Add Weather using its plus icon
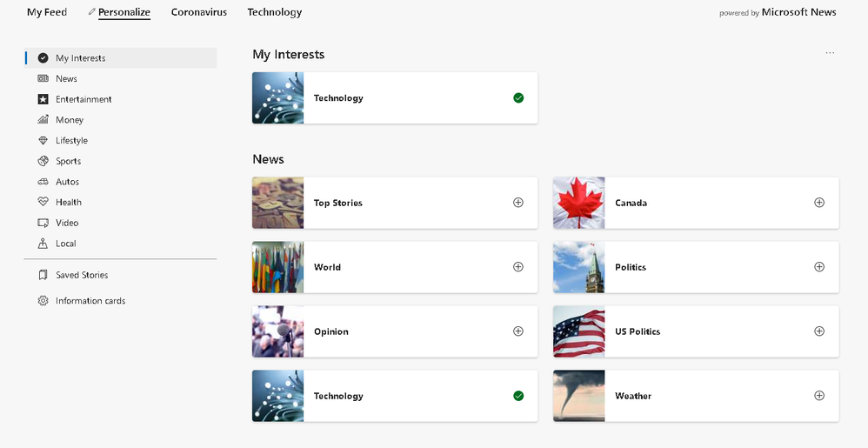 coord(819,396)
